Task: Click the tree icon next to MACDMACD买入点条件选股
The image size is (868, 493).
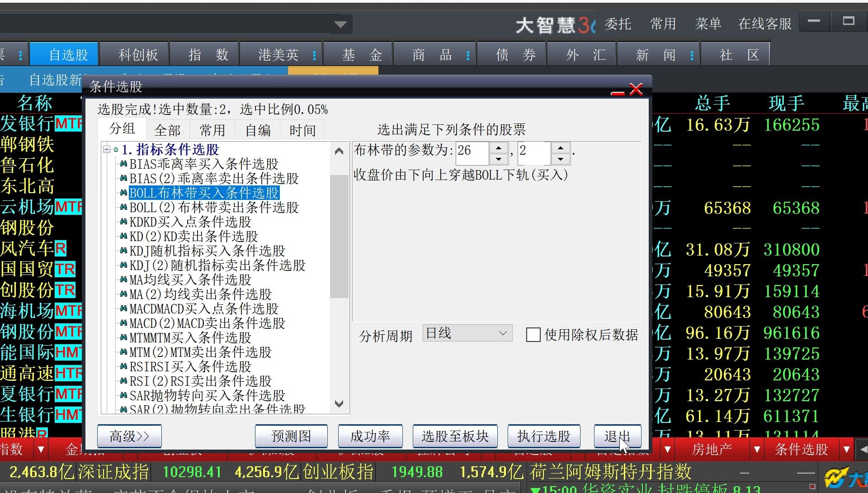Action: (123, 308)
